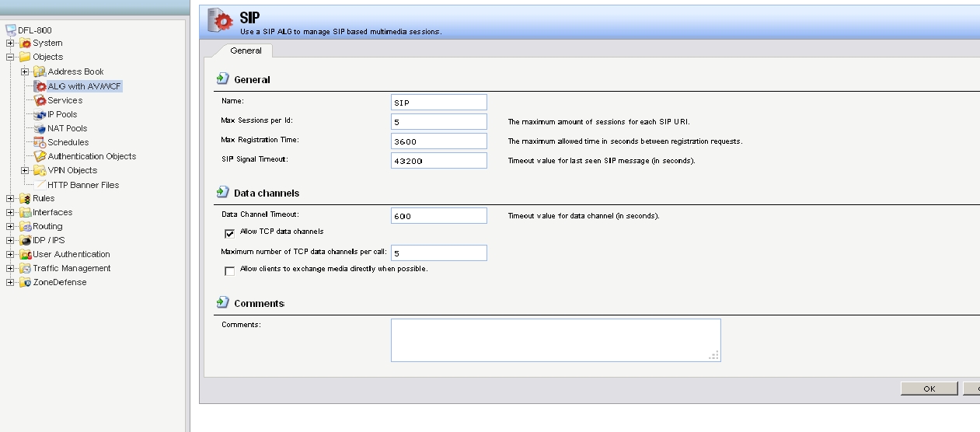Click the Authentication Objects icon
This screenshot has height=432, width=980.
[40, 156]
